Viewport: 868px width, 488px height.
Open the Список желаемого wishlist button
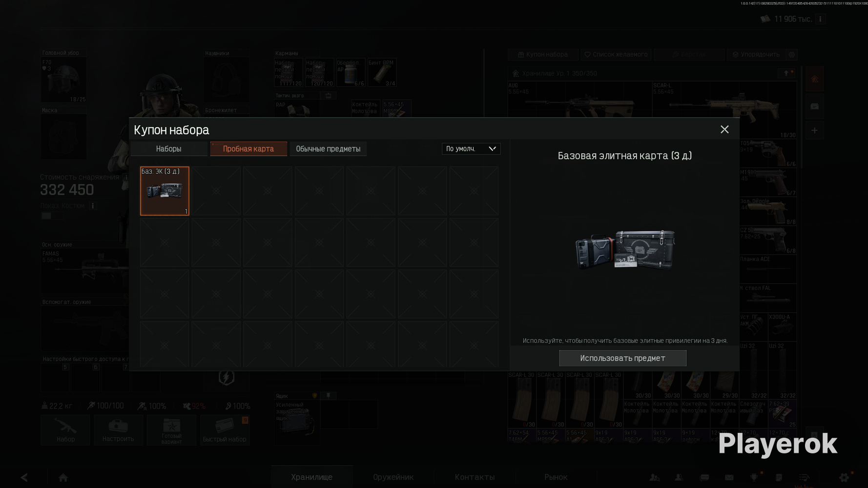coord(616,55)
